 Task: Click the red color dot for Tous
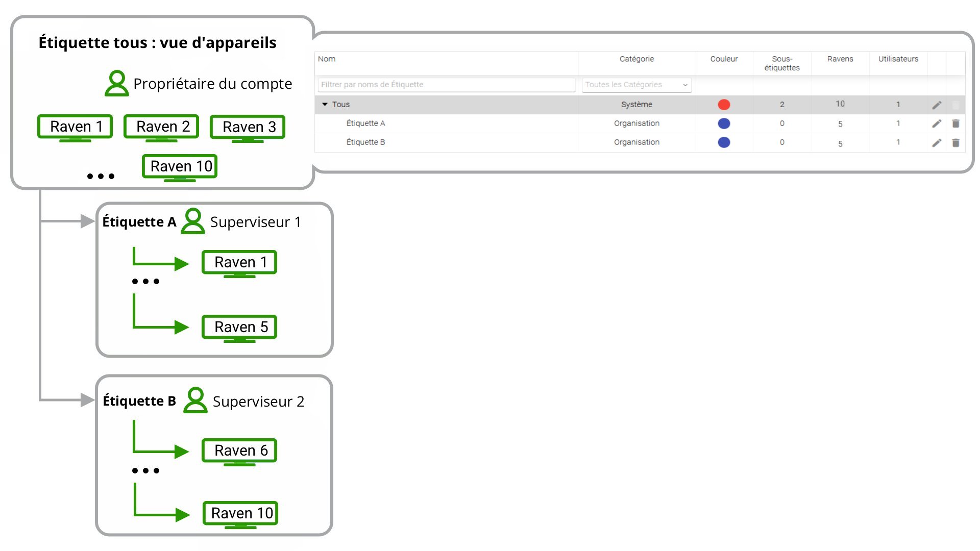724,105
